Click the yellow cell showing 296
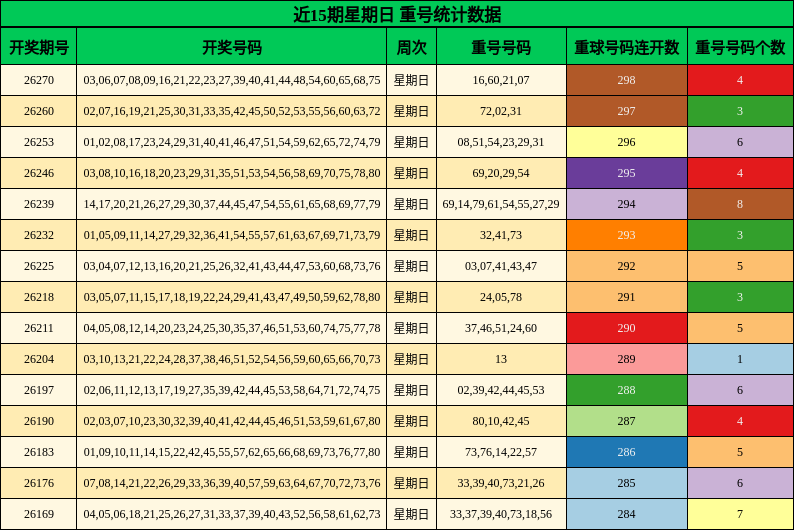Viewport: 794px width, 530px height. point(626,142)
